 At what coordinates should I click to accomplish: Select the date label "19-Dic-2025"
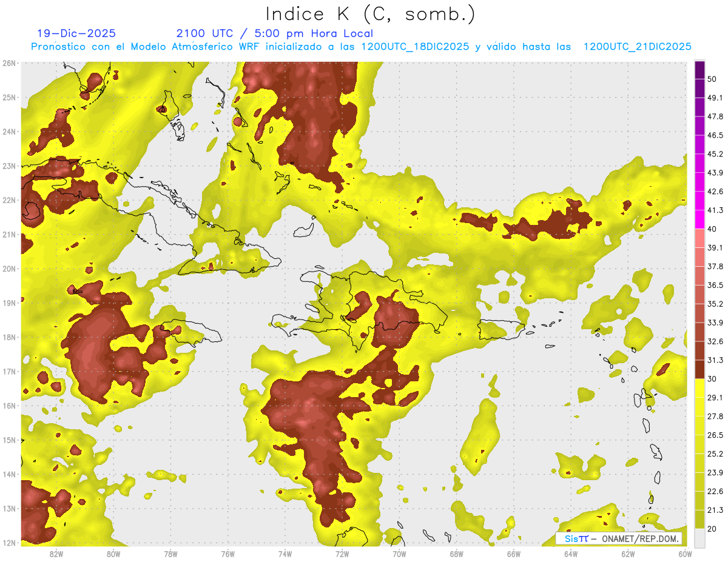click(76, 33)
